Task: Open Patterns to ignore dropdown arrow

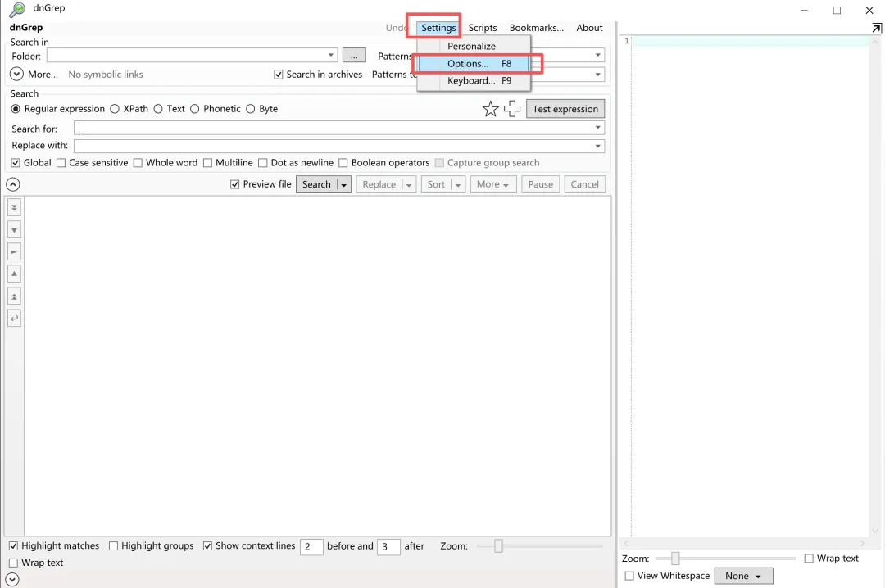Action: pos(597,75)
